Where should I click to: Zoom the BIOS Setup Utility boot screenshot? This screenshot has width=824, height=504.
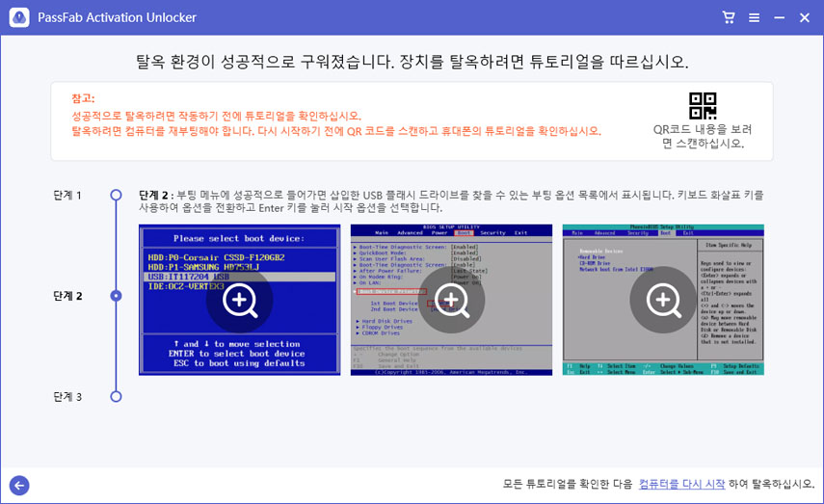pyautogui.click(x=451, y=300)
